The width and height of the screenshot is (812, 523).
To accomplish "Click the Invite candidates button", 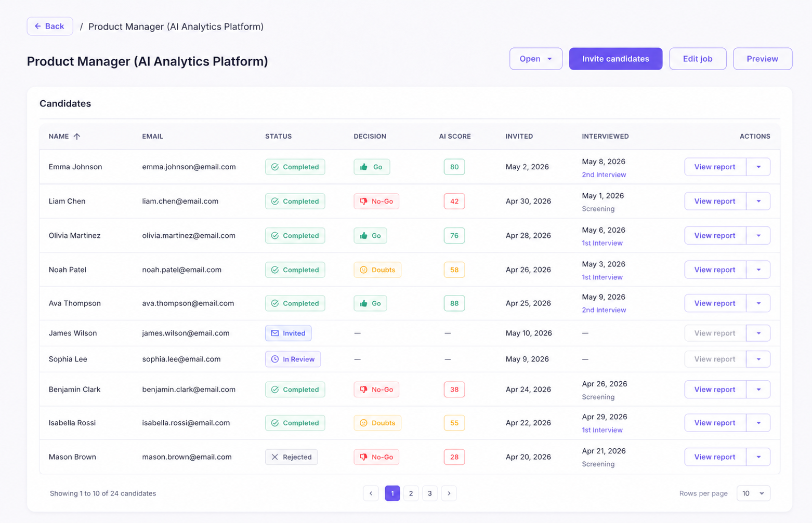I will pyautogui.click(x=615, y=59).
